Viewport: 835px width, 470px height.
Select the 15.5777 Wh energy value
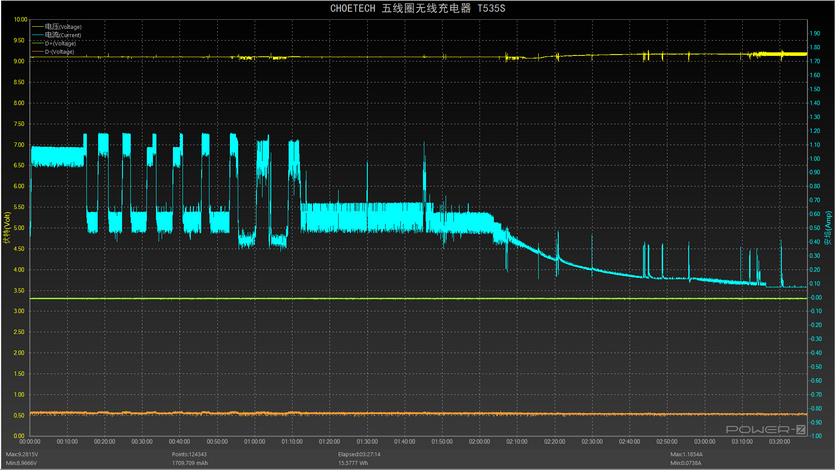point(353,463)
